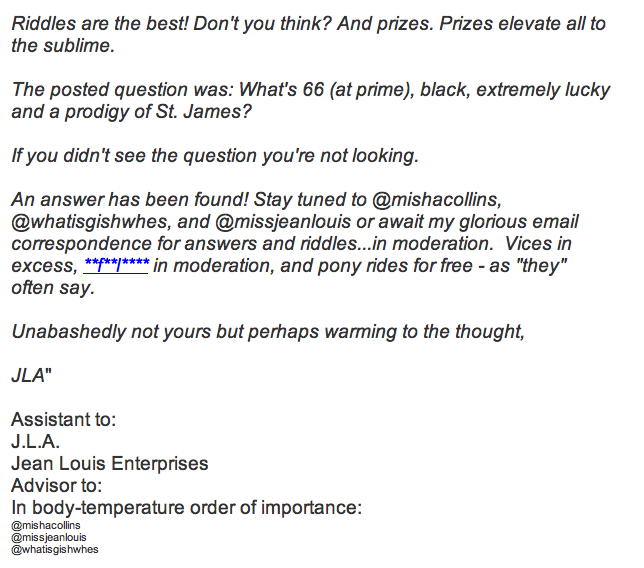Click 'An answer has been found!' sentence
This screenshot has width=644, height=568.
coord(130,200)
